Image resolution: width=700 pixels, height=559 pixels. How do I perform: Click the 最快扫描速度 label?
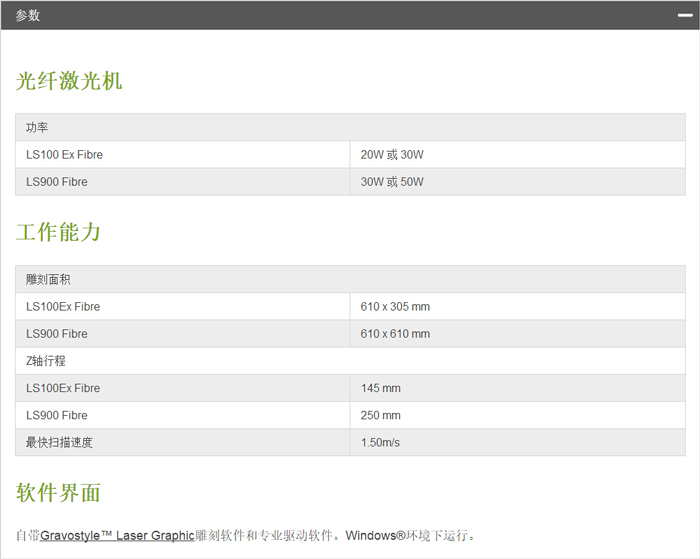pos(59,442)
